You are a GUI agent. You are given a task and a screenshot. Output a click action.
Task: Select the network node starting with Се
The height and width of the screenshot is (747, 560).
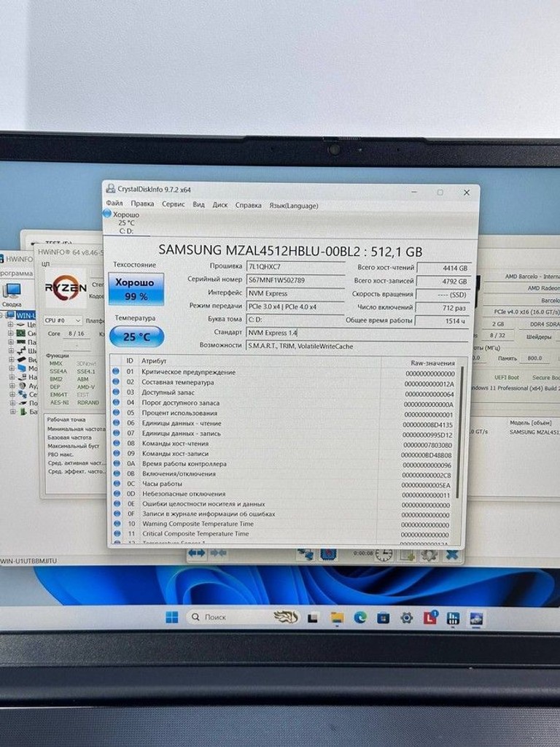27,394
